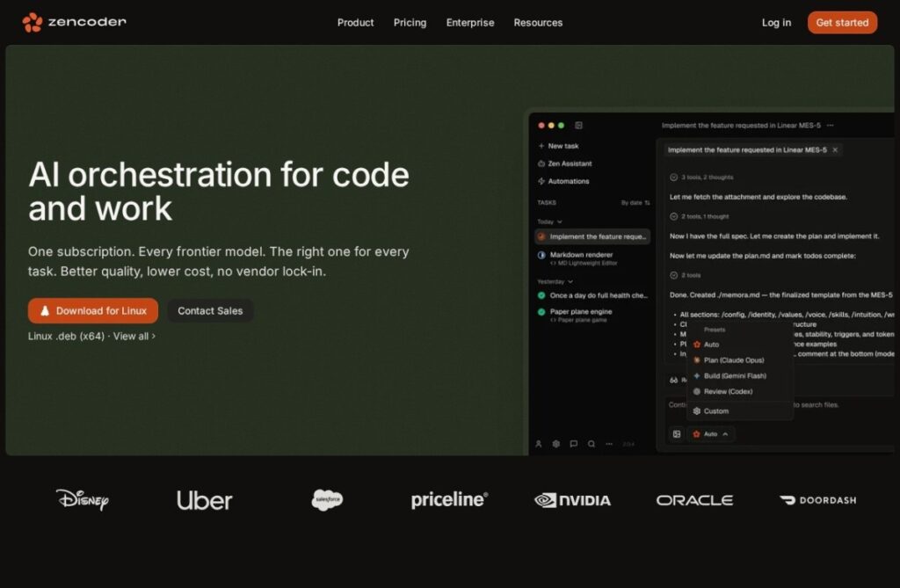Open the Resources menu

(x=538, y=22)
